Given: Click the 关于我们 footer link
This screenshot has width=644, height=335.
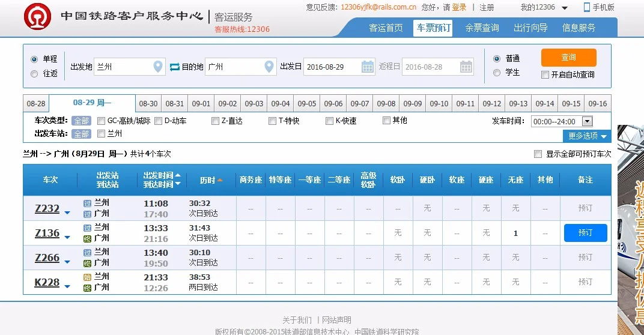Looking at the screenshot, I should 297,320.
